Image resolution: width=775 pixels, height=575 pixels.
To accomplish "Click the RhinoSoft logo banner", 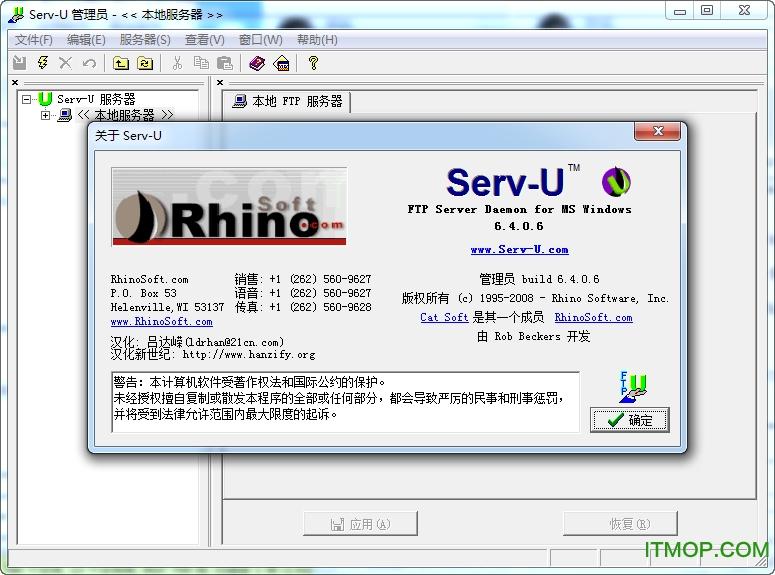I will [229, 207].
